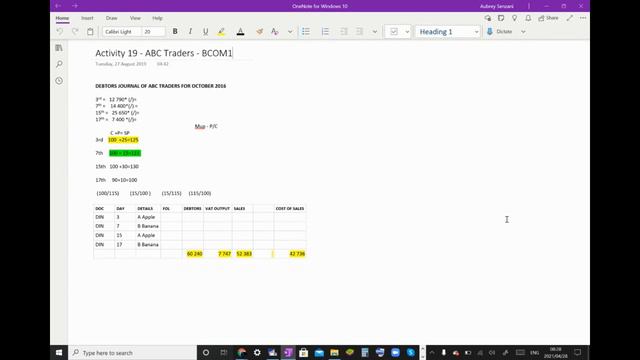Click the Paste clipboard icon
The image size is (640, 360).
(x=90, y=31)
